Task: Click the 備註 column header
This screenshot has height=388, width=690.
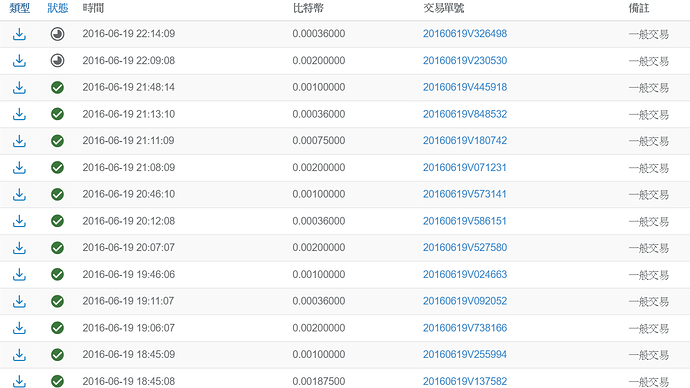Action: click(639, 8)
